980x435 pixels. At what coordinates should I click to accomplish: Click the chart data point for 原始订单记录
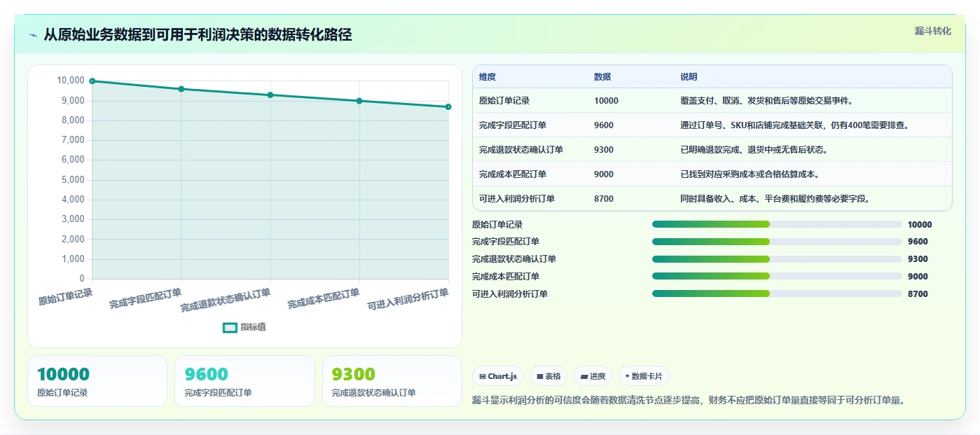point(92,81)
